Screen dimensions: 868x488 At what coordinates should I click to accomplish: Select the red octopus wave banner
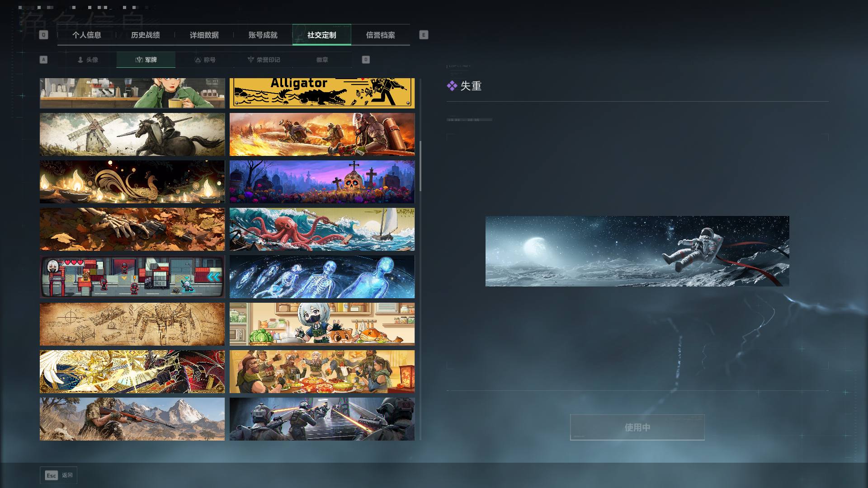(x=322, y=229)
